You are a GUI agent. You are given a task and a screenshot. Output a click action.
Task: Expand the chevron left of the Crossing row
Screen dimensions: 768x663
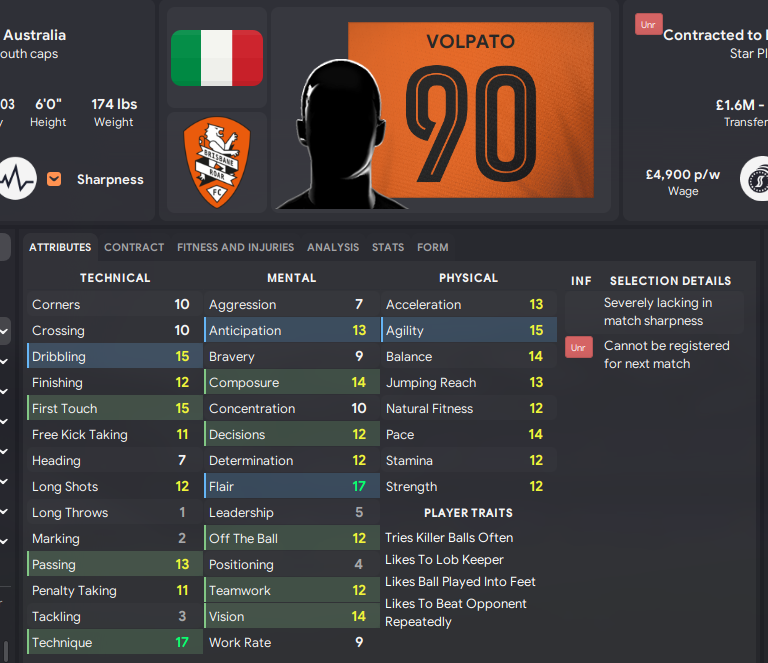tap(5, 331)
